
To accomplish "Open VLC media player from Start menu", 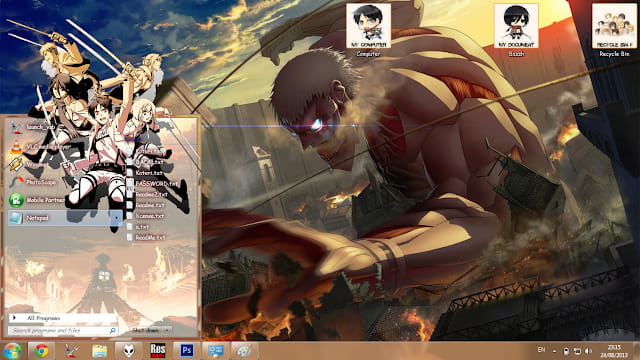I will coord(40,147).
